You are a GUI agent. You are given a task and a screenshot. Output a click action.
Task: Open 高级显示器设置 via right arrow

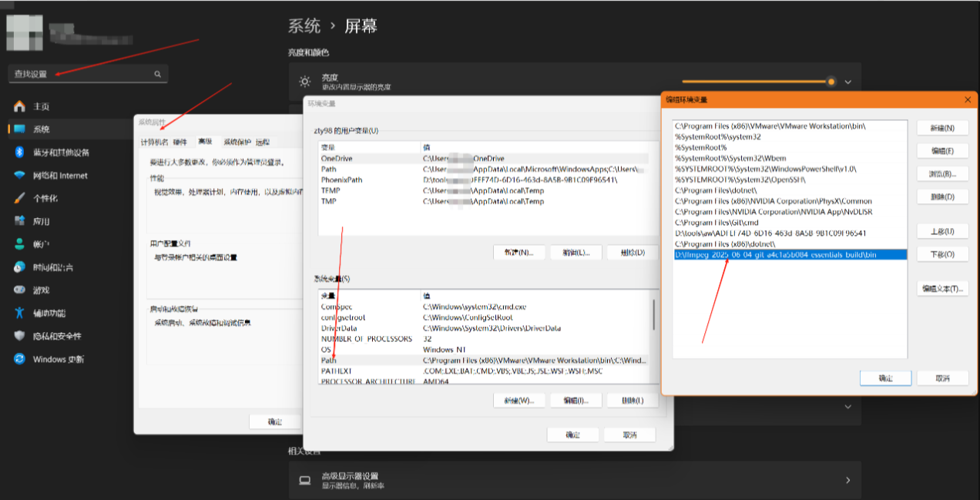[x=848, y=480]
